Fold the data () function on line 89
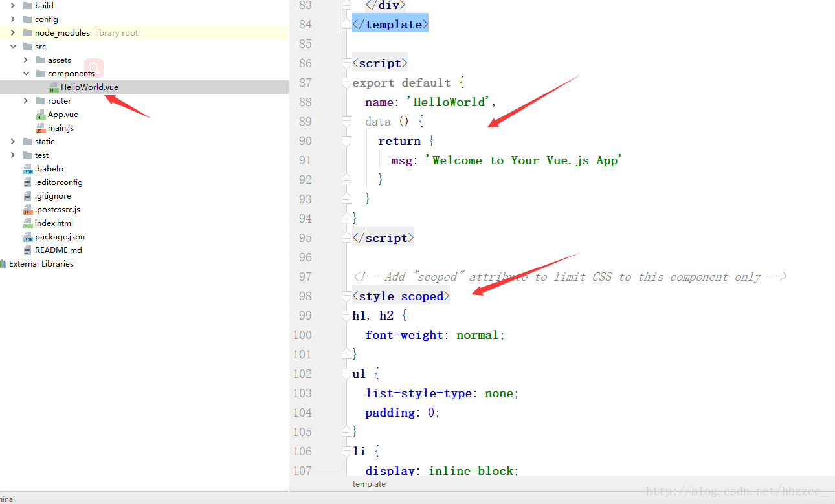Screen dimensions: 835x504 click(x=346, y=122)
